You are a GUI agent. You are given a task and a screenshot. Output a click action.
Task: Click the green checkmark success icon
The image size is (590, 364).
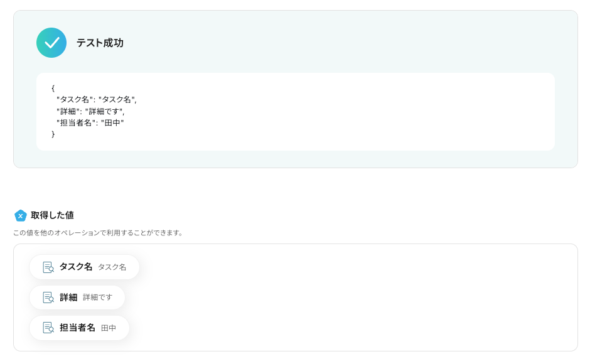(51, 43)
